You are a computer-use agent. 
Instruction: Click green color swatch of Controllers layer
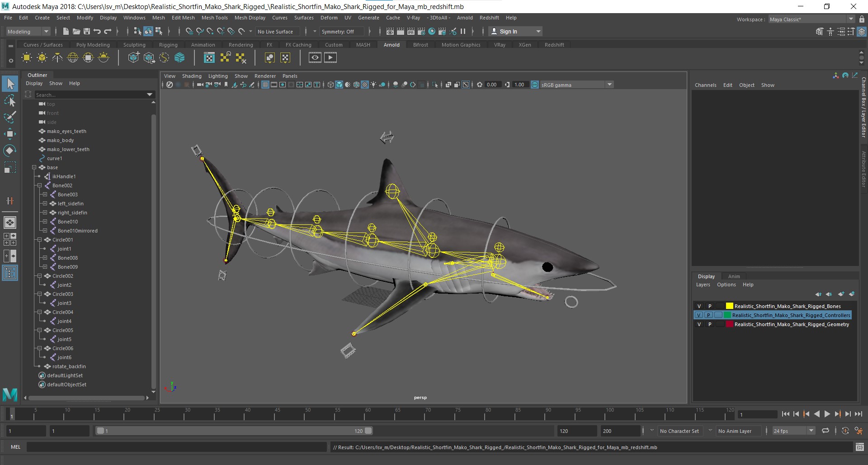pyautogui.click(x=727, y=315)
